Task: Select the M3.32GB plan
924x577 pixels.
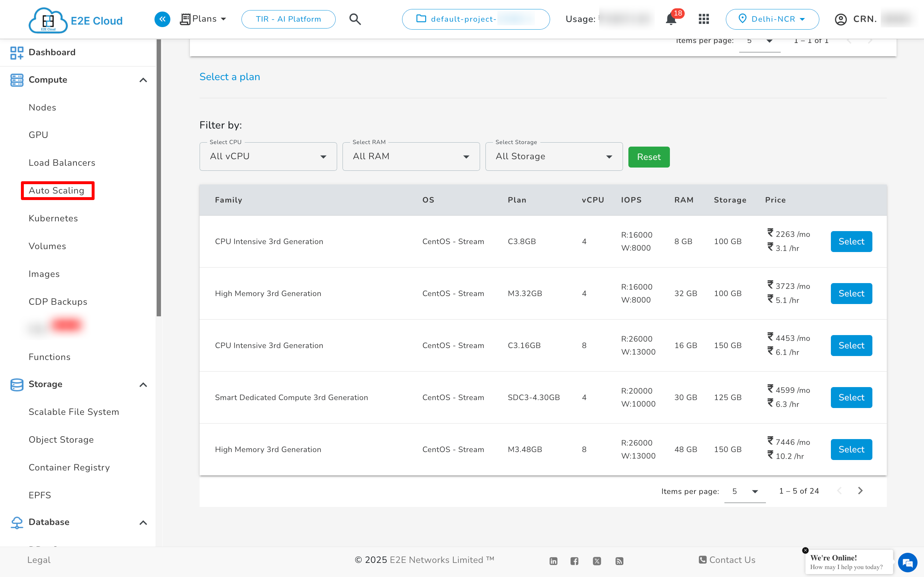Action: [x=851, y=294]
